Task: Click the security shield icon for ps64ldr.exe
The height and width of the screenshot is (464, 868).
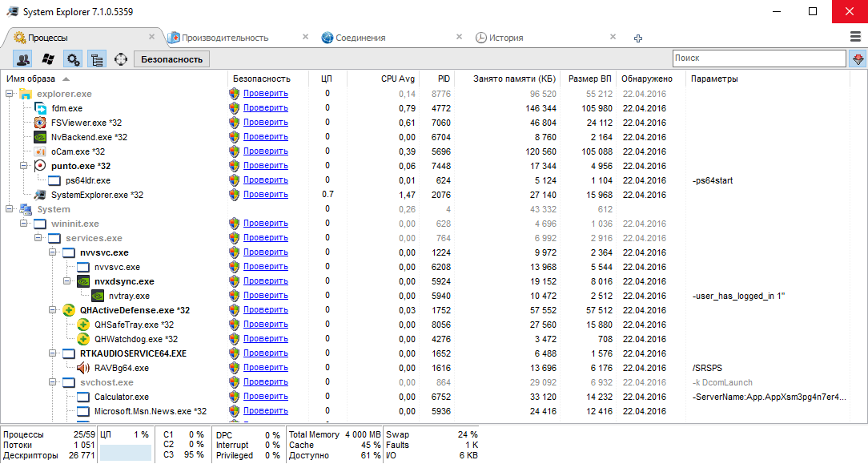Action: (235, 180)
